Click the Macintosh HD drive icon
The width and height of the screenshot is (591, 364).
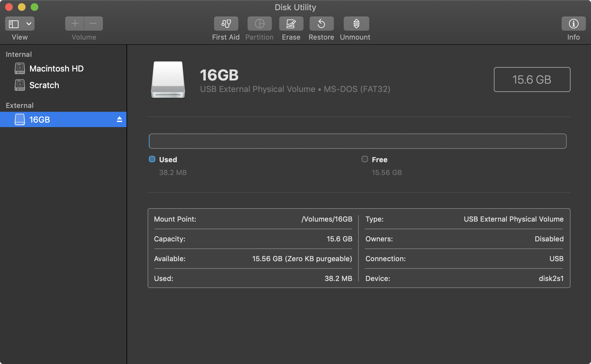coord(19,68)
